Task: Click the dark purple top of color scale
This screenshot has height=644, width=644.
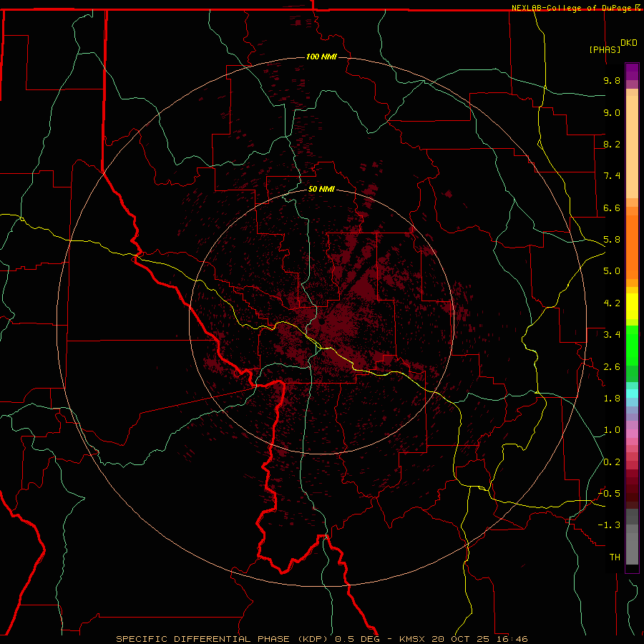Action: (632, 72)
